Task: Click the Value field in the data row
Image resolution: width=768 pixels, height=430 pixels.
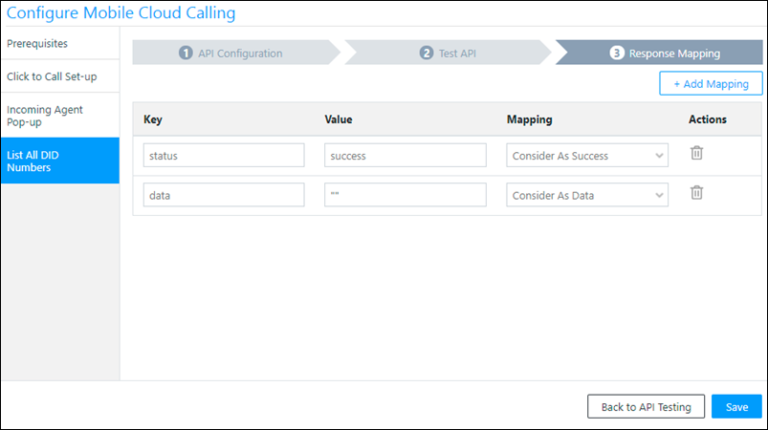Action: pyautogui.click(x=405, y=195)
